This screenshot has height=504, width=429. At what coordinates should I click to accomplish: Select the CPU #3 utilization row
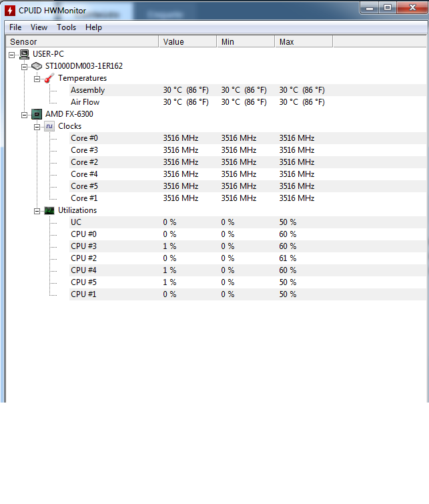248,246
